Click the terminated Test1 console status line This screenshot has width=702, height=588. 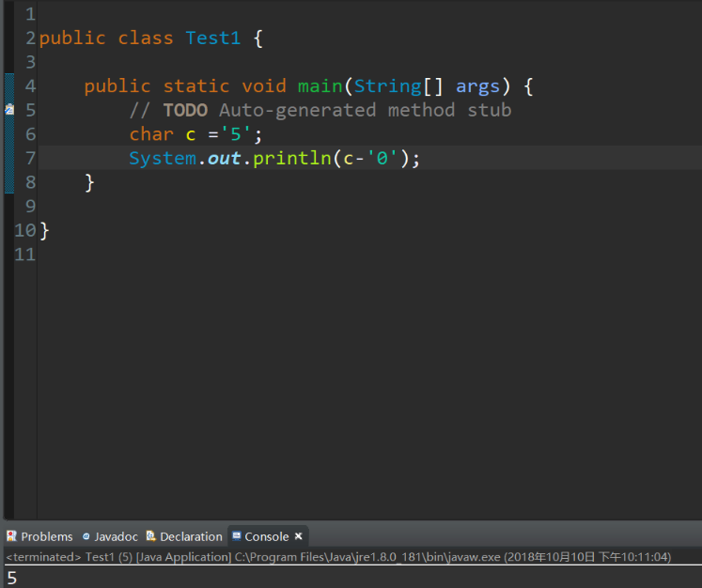[338, 557]
